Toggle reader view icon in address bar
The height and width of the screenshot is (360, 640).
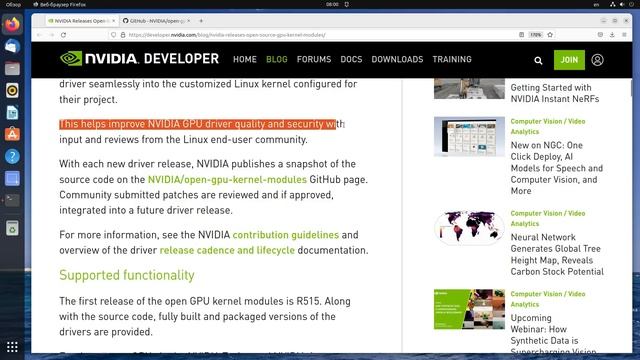tap(521, 35)
